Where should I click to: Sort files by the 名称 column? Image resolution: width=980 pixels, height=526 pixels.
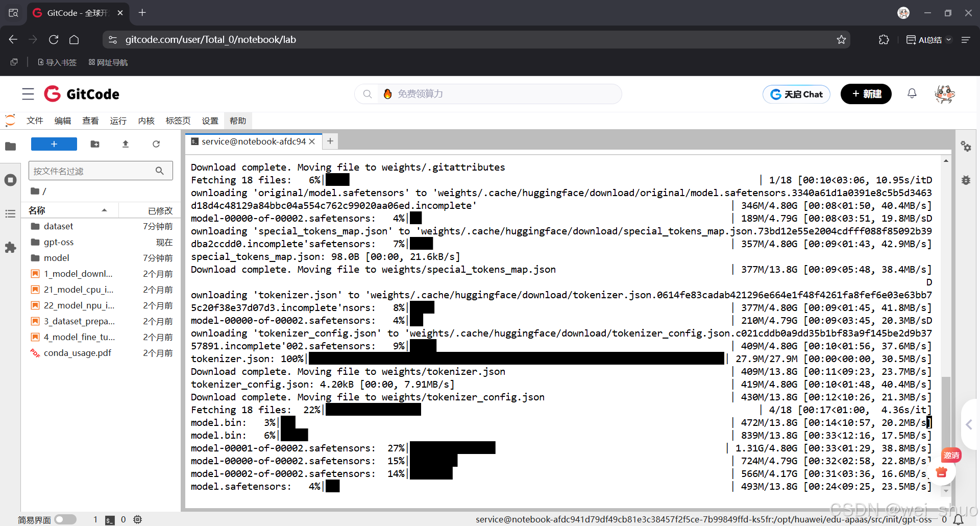[68, 210]
